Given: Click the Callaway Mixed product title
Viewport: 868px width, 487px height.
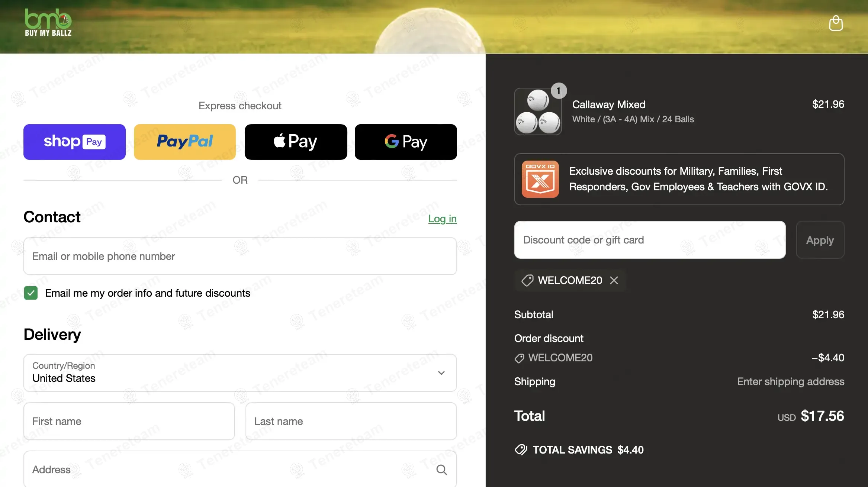Looking at the screenshot, I should (609, 104).
